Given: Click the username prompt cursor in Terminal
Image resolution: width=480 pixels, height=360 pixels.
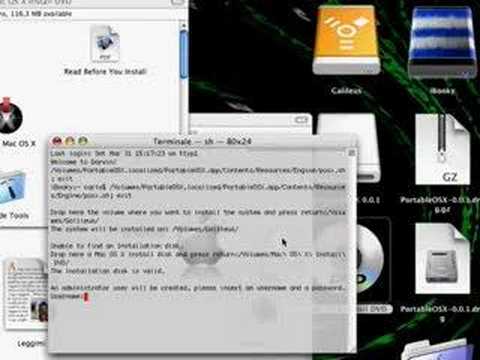Looking at the screenshot, I should click(86, 297).
